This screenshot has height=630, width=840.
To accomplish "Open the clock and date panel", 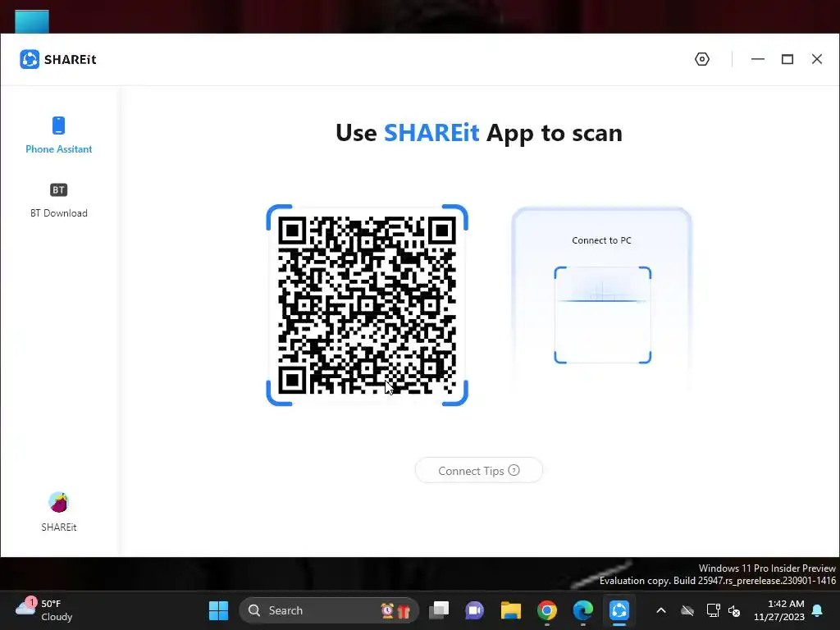I will [779, 610].
